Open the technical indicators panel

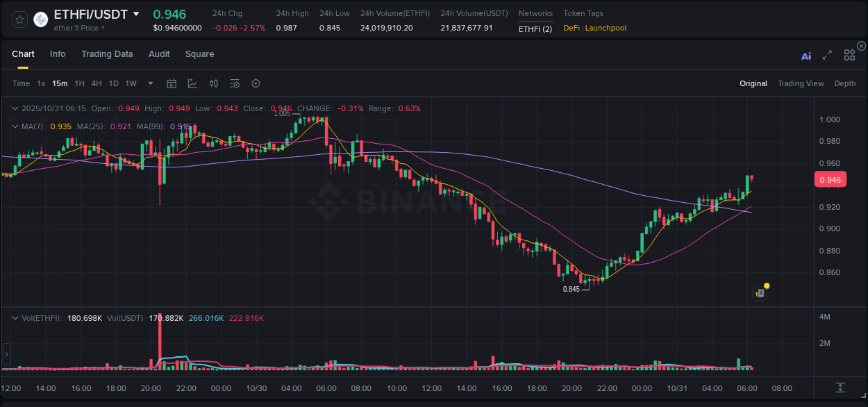[192, 83]
